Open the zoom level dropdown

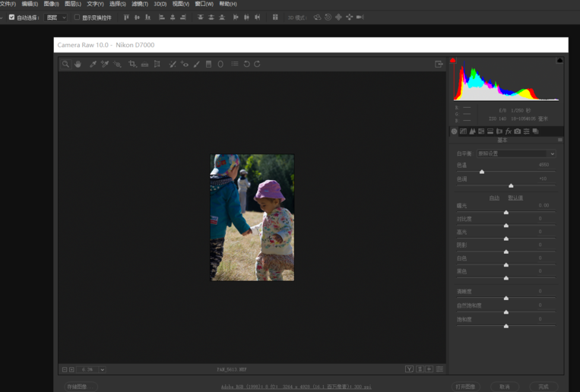coord(102,369)
